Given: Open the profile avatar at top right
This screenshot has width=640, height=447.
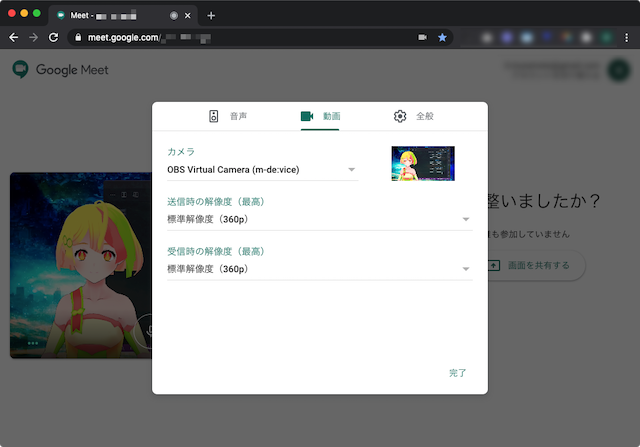Looking at the screenshot, I should pos(619,70).
